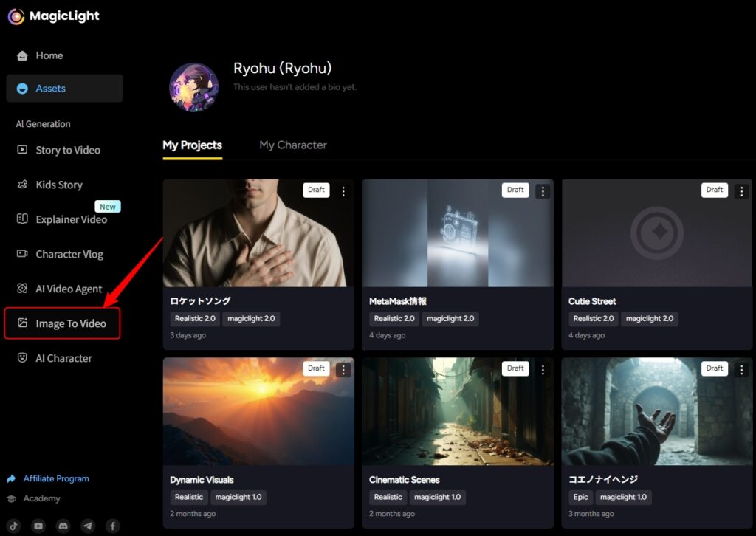Select Image To Video in sidebar
This screenshot has height=536, width=756.
tap(70, 323)
